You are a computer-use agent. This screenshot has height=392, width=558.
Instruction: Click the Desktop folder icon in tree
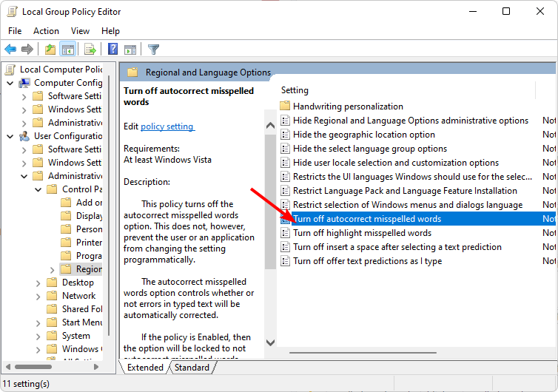pos(52,283)
